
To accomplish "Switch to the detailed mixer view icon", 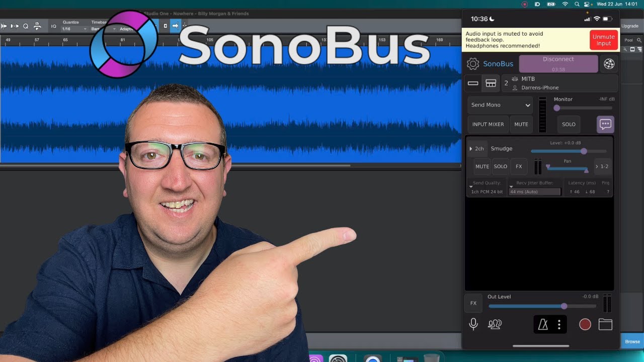I will [x=491, y=83].
